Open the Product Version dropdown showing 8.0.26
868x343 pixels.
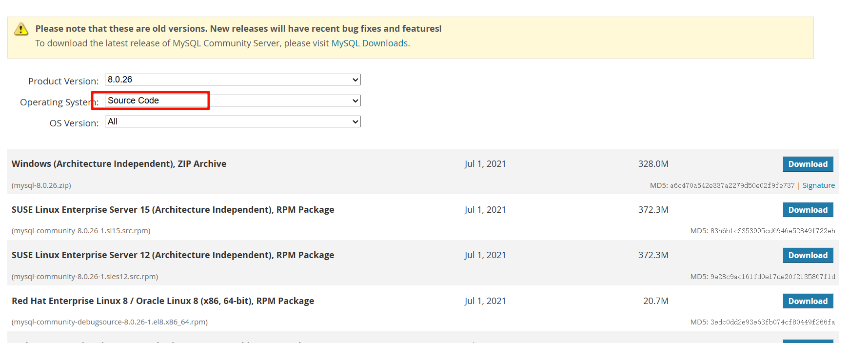point(233,80)
